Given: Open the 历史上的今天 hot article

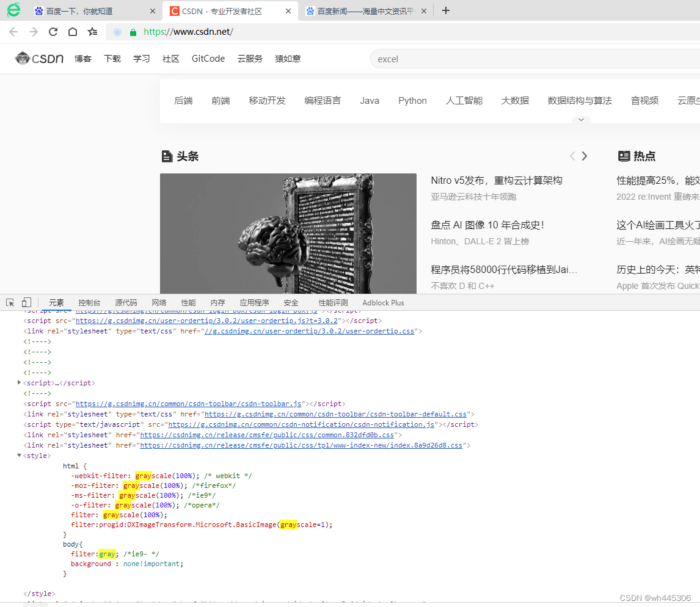Looking at the screenshot, I should pos(658,270).
